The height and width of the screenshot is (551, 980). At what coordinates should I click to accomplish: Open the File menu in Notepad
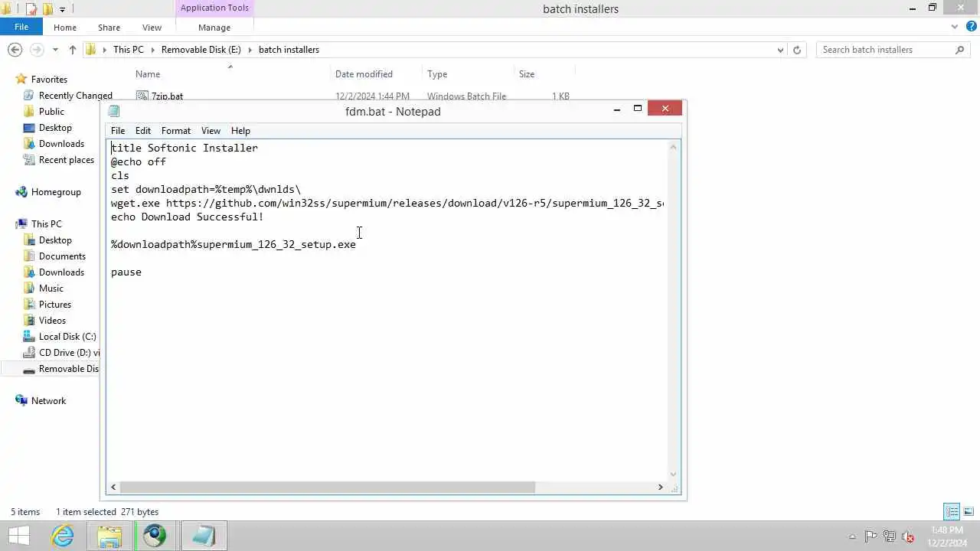(118, 131)
